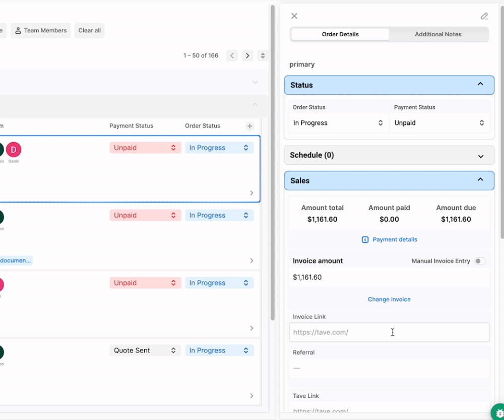Click into the Invoice Link input field

click(x=389, y=332)
